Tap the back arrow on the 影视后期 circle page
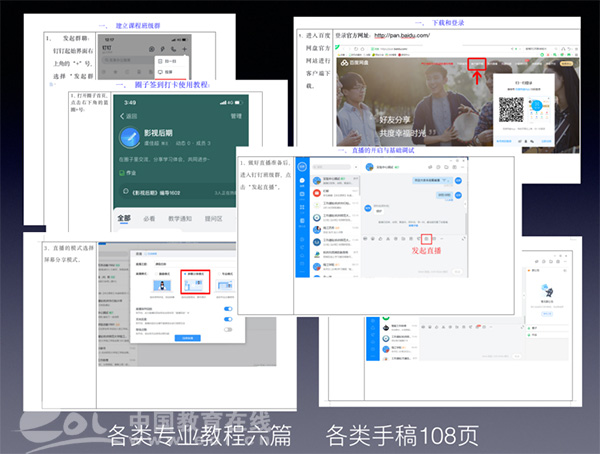 (x=122, y=116)
